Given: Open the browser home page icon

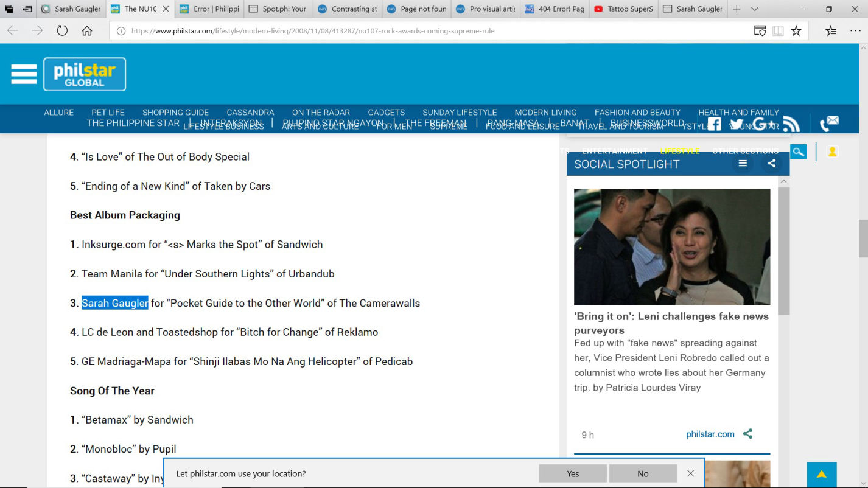Looking at the screenshot, I should [87, 30].
